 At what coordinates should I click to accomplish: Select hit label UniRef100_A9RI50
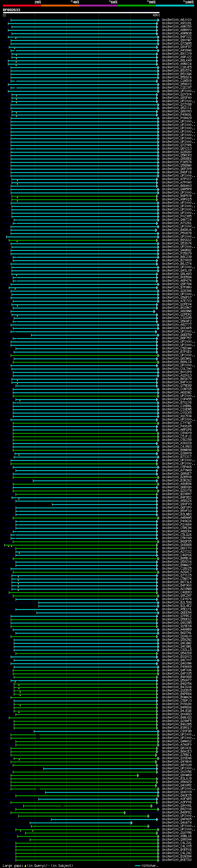(177, 26)
